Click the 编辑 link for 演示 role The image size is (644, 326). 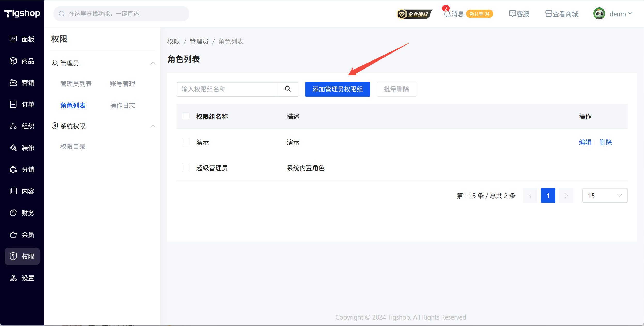(x=585, y=142)
